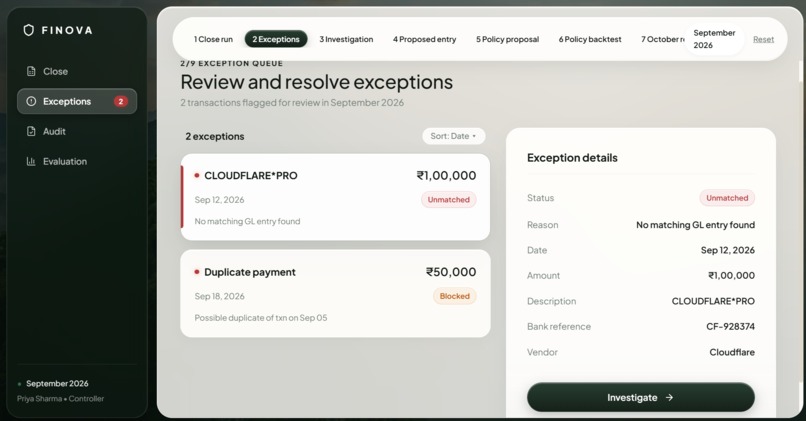Go to step 3 Investigation
Image resolution: width=806 pixels, height=421 pixels.
click(x=346, y=39)
